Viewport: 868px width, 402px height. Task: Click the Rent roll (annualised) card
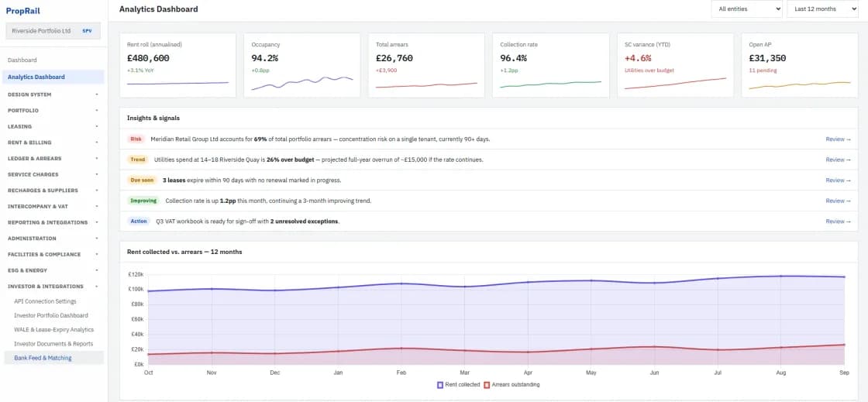(177, 65)
